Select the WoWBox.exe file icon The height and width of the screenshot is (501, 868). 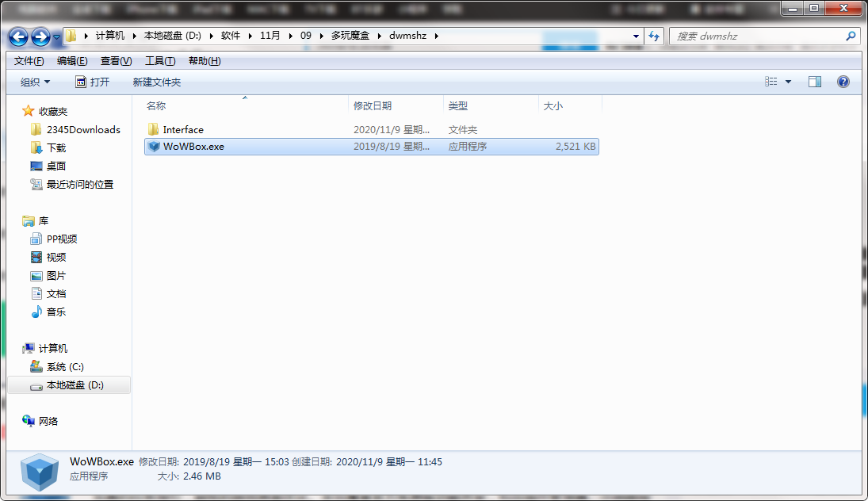154,147
